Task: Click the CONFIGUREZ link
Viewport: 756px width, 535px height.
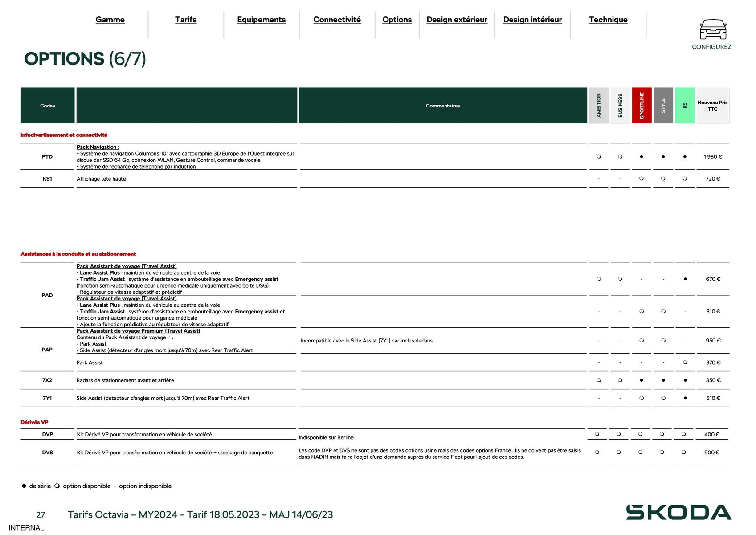Action: point(711,47)
